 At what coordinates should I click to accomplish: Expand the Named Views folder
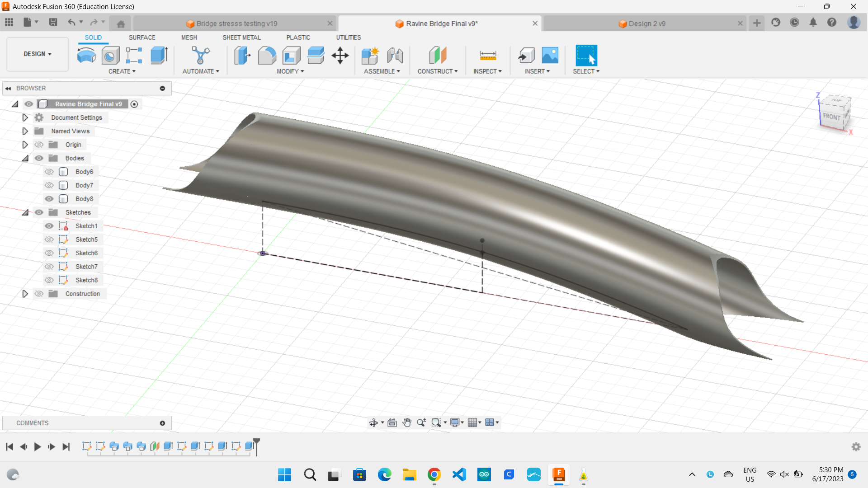pyautogui.click(x=25, y=131)
